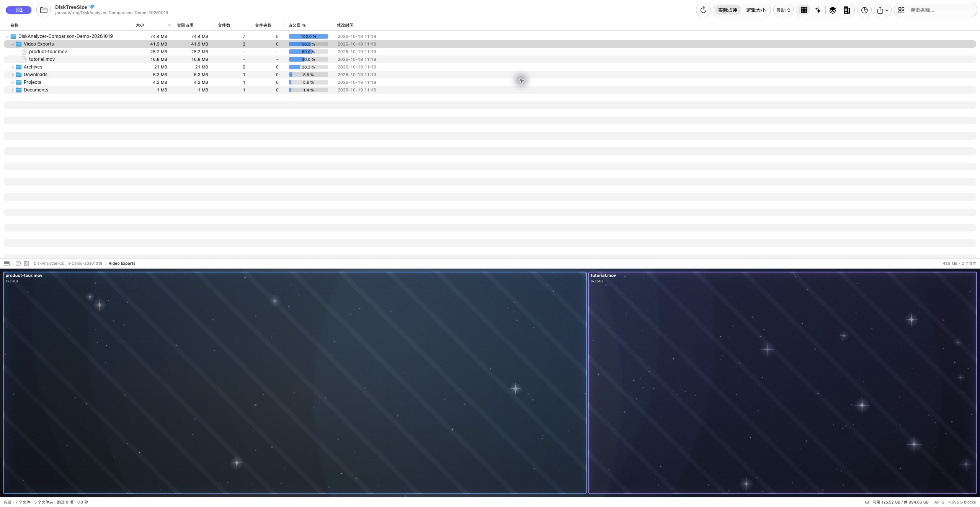The image size is (980, 507).
Task: Open the share button dropdown chevron
Action: [x=887, y=10]
